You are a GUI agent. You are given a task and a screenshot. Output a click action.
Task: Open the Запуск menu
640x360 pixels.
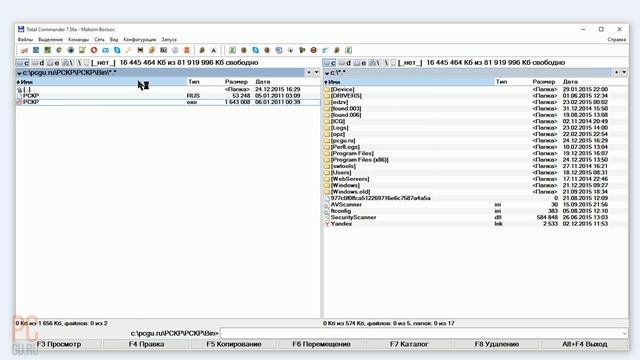click(169, 40)
